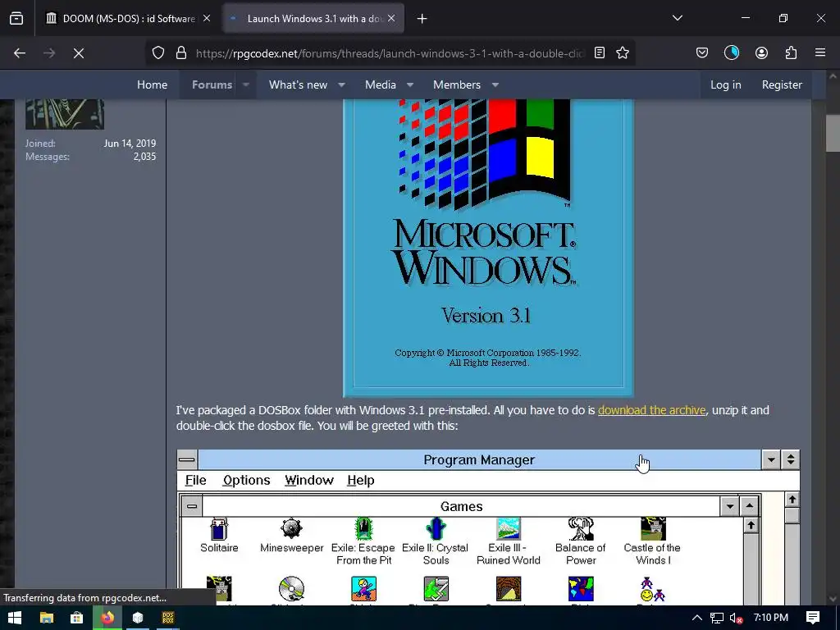Click the download the archive link
The height and width of the screenshot is (630, 840).
click(x=651, y=410)
